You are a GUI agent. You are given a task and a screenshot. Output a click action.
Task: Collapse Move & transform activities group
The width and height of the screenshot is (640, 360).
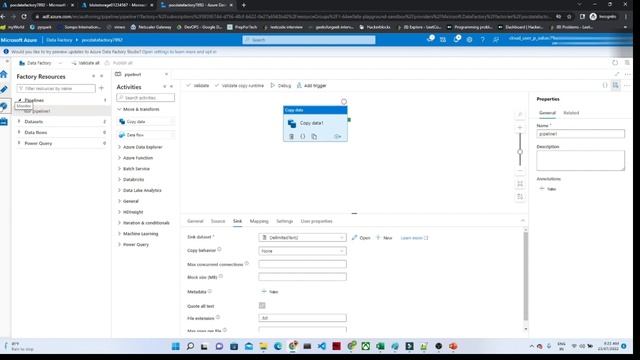(x=120, y=109)
